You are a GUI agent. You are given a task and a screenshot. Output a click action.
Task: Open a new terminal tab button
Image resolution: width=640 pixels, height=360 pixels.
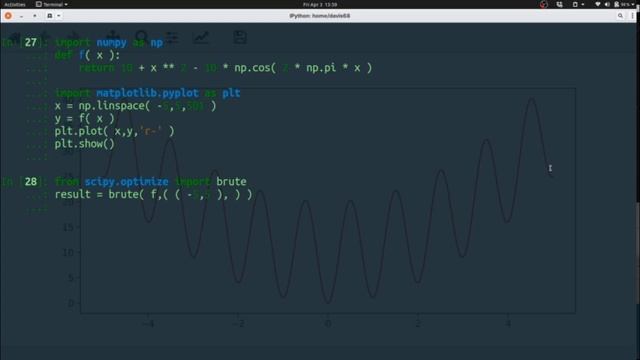[x=49, y=16]
